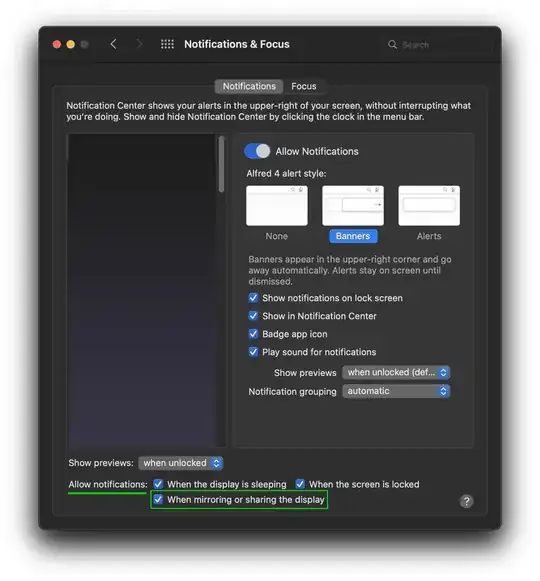The width and height of the screenshot is (540, 581).
Task: Toggle the Allow Notifications switch
Action: click(x=257, y=151)
